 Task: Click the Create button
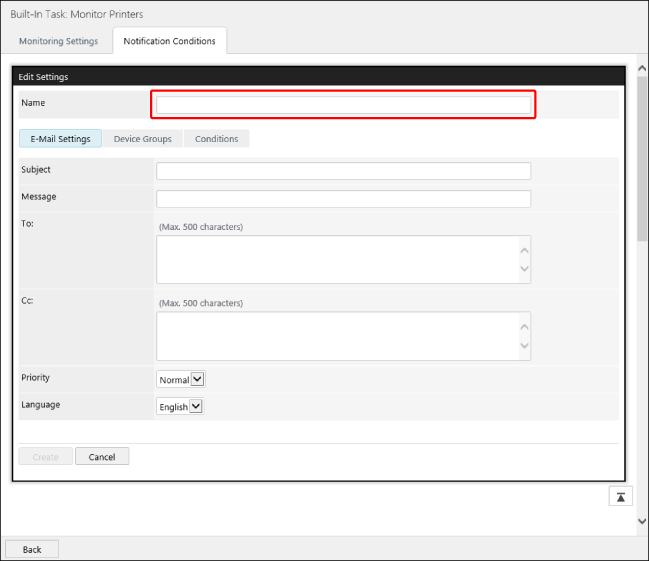tap(45, 457)
